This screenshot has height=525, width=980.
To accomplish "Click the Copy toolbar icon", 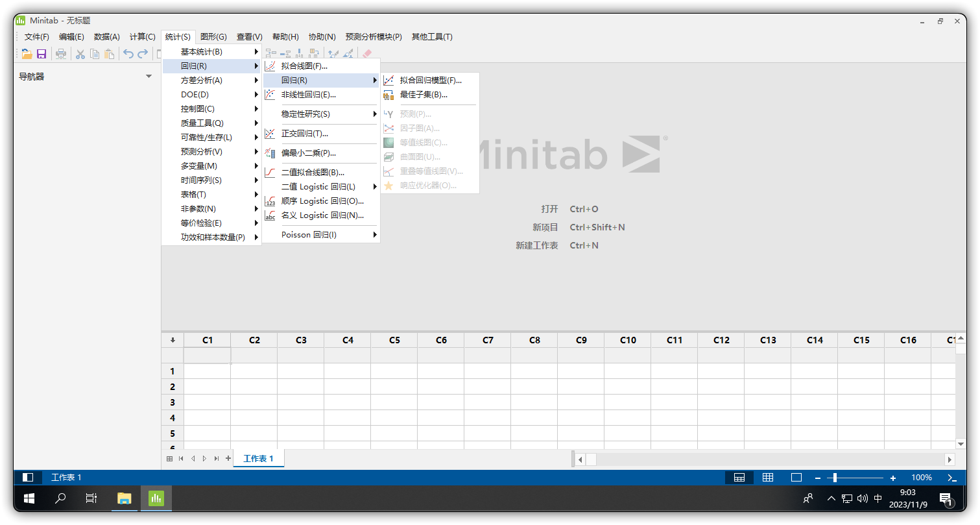I will 95,55.
